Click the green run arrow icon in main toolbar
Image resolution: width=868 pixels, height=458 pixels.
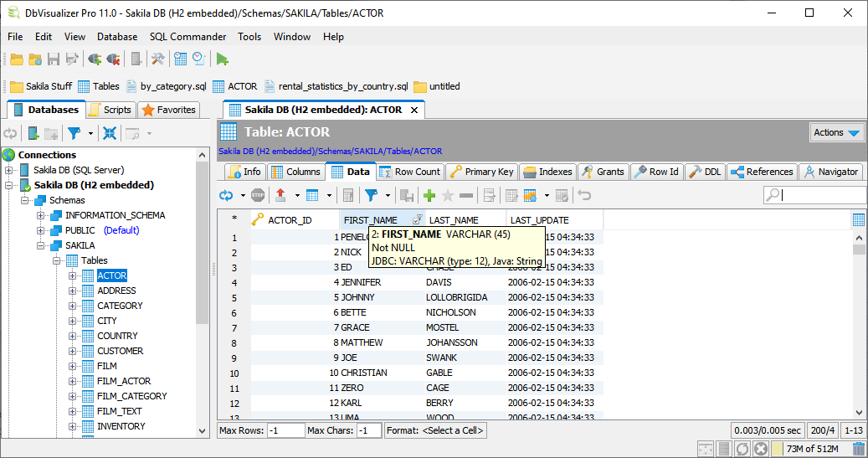click(222, 59)
